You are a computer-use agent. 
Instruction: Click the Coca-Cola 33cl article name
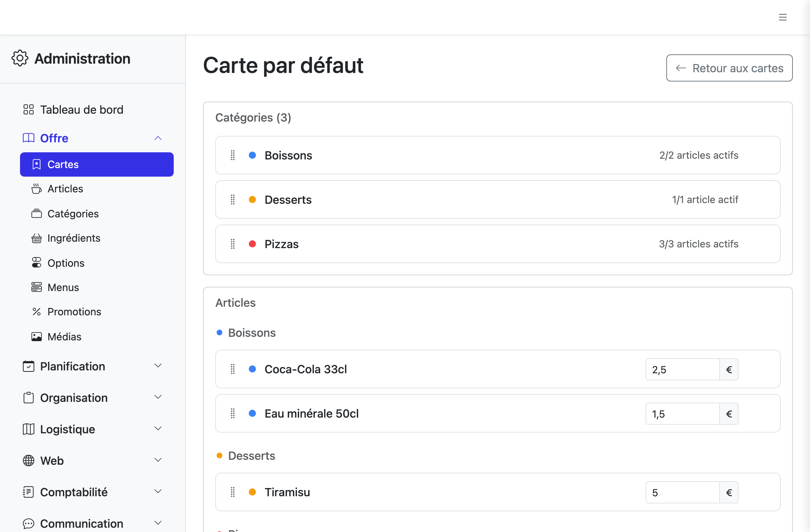[x=306, y=369]
